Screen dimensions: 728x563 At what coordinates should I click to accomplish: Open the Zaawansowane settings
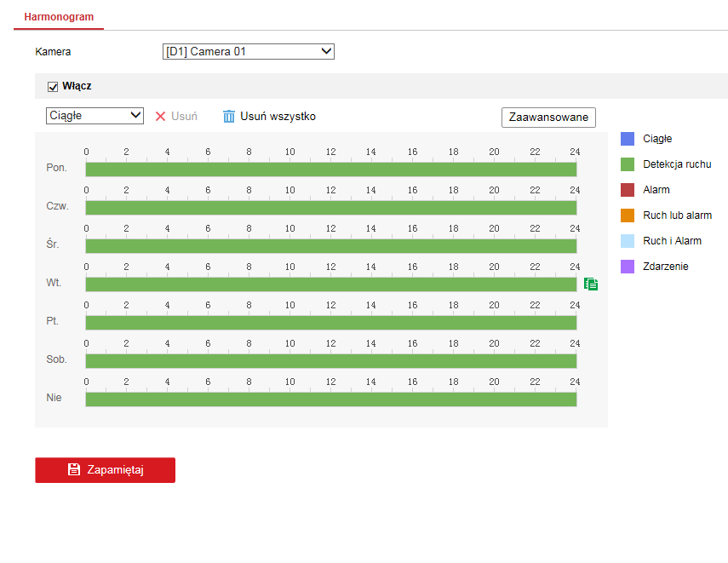pos(548,117)
